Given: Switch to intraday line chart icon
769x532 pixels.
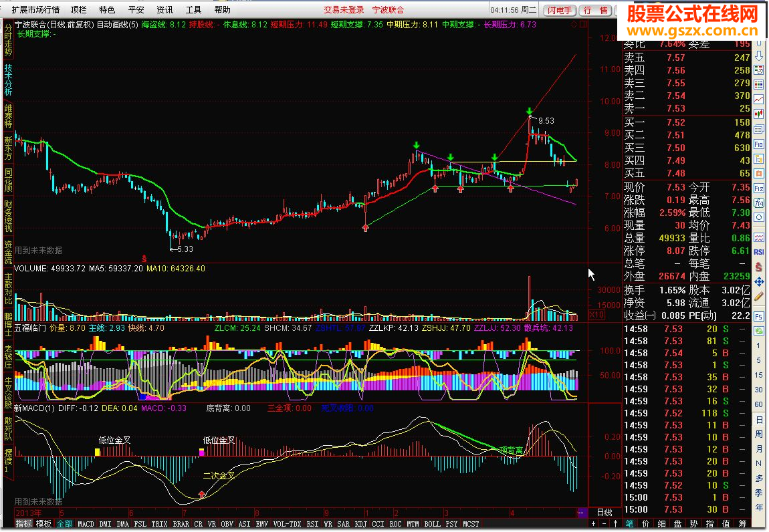Looking at the screenshot, I should 759,100.
